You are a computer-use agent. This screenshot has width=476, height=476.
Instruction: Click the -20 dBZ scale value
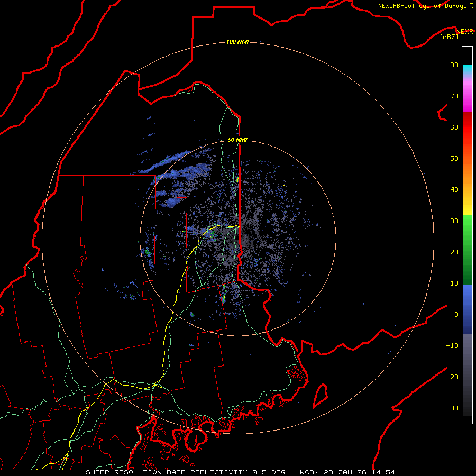coord(452,377)
